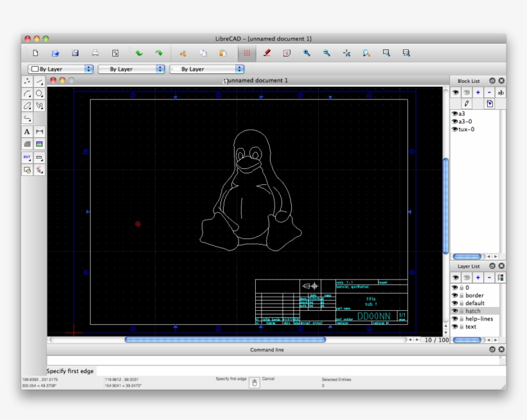Hide all layers in Layer List
This screenshot has width=527, height=420.
467,277
